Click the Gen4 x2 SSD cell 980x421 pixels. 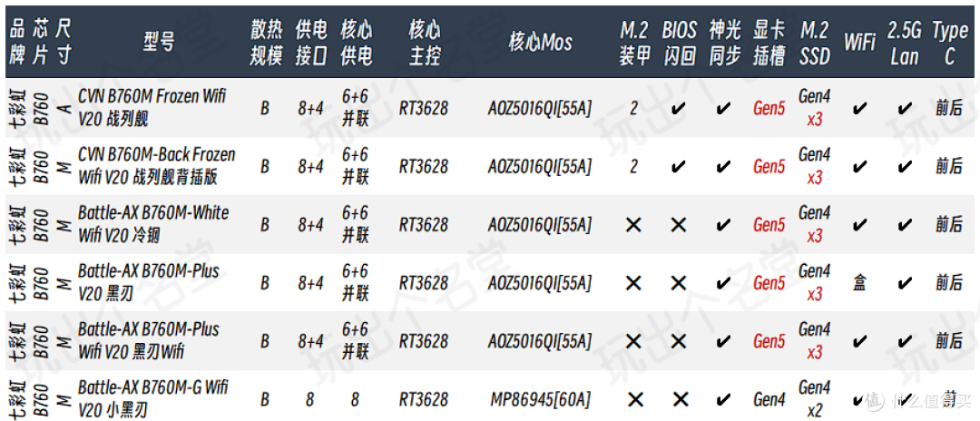tap(814, 400)
